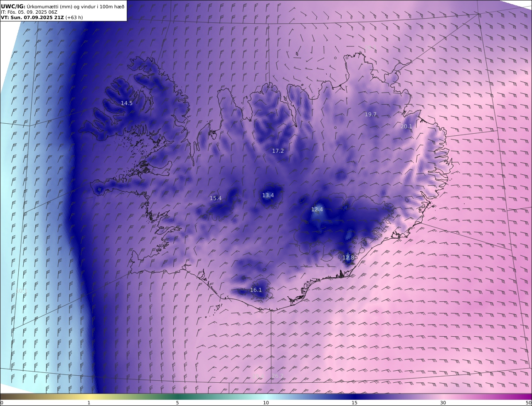Screen dimensions: 532x406
Task: Click the '(+63 h)' forecast offset text
Action: [74, 17]
